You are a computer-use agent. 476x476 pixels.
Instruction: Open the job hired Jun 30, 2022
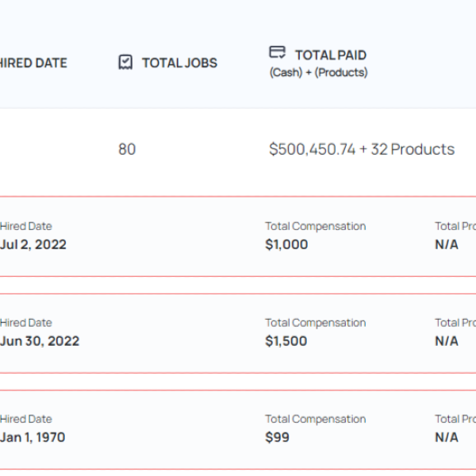coord(40,341)
